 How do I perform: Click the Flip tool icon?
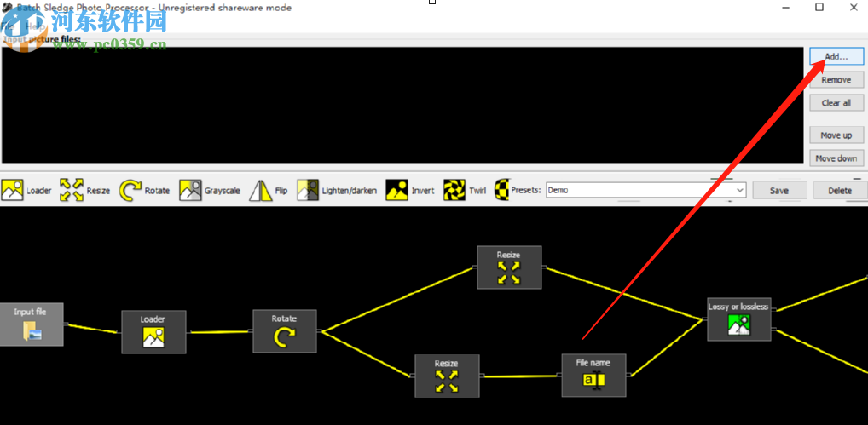[261, 191]
